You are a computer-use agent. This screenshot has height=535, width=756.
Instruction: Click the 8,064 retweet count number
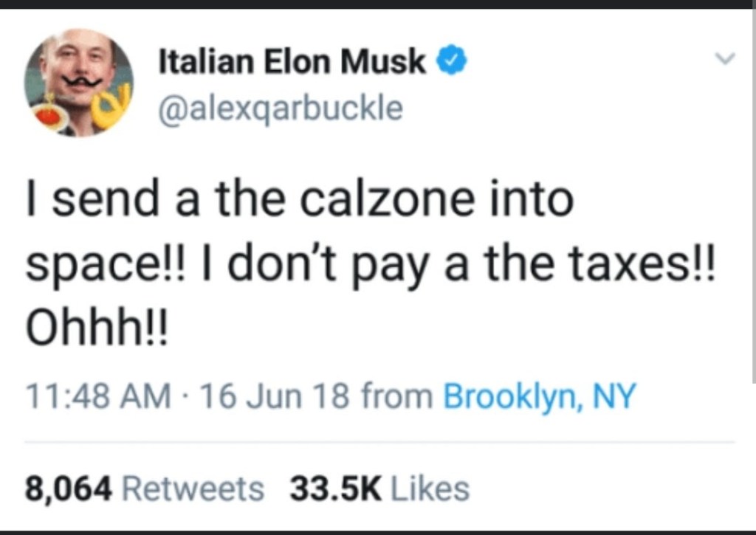(x=69, y=488)
